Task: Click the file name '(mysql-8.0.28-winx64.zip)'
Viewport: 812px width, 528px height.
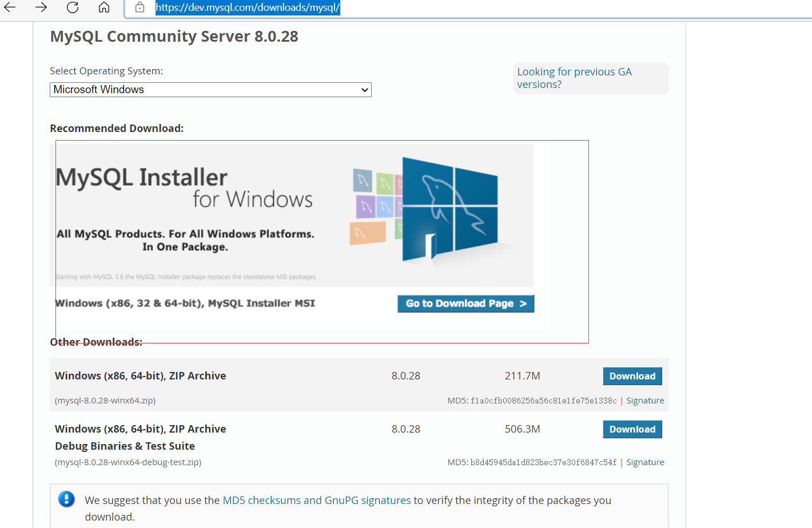Action: 105,401
